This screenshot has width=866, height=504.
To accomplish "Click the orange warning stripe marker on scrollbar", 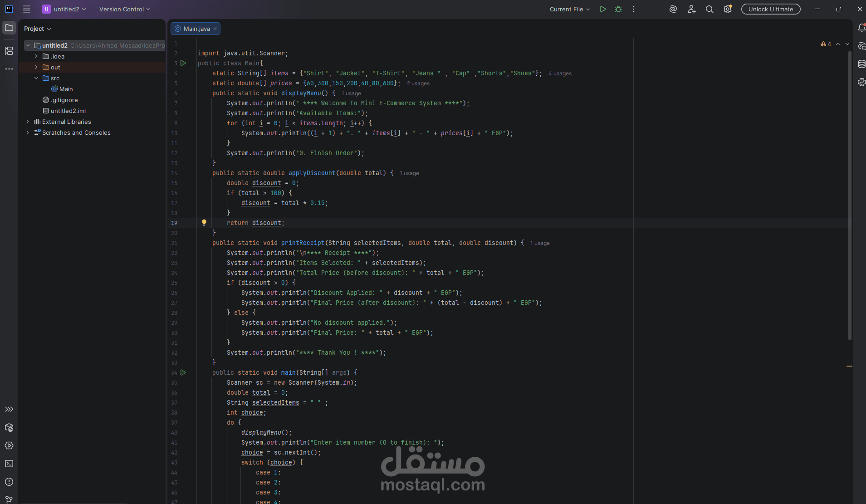I will point(849,366).
